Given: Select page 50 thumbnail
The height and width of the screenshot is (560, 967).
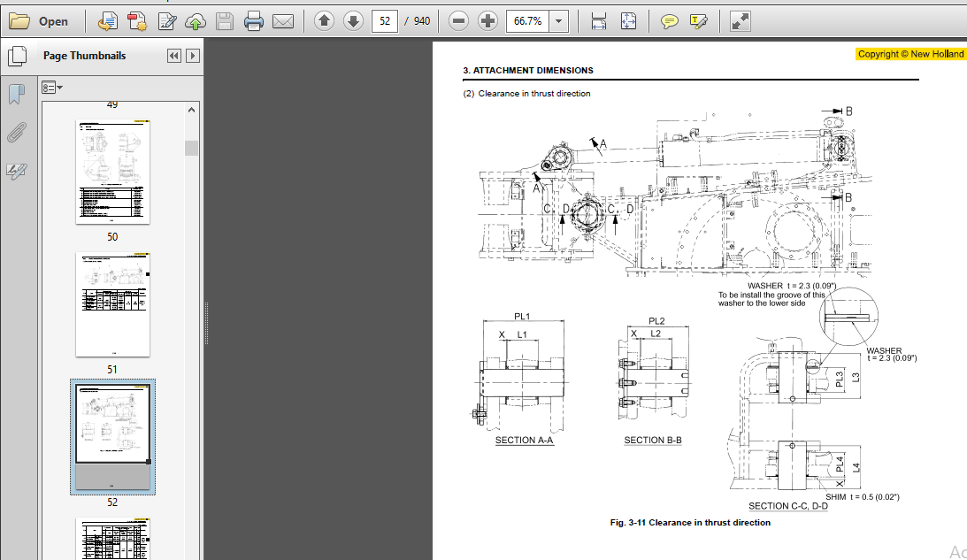Looking at the screenshot, I should [113, 172].
